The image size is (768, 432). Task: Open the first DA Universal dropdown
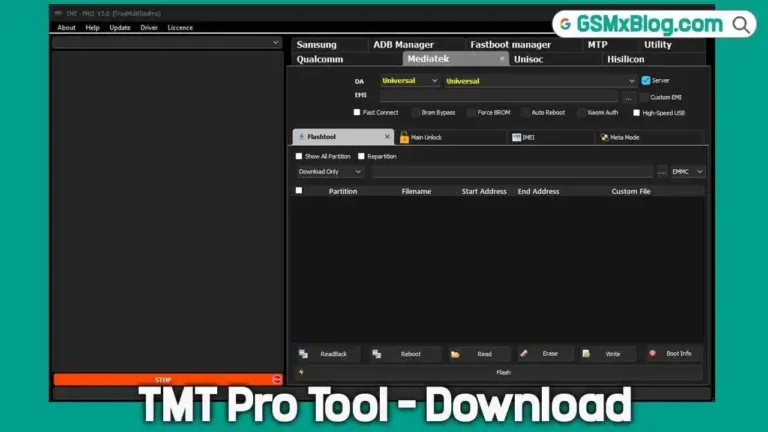coord(409,81)
